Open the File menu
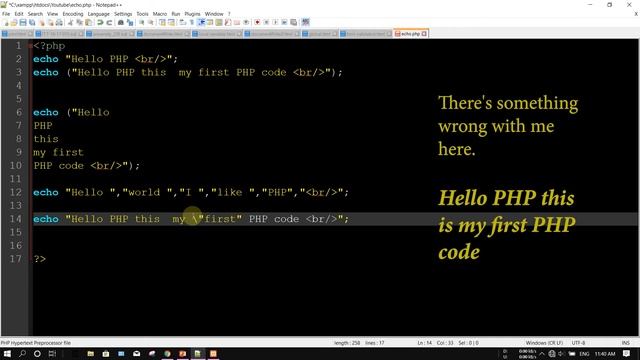This screenshot has width=640, height=360. point(6,14)
